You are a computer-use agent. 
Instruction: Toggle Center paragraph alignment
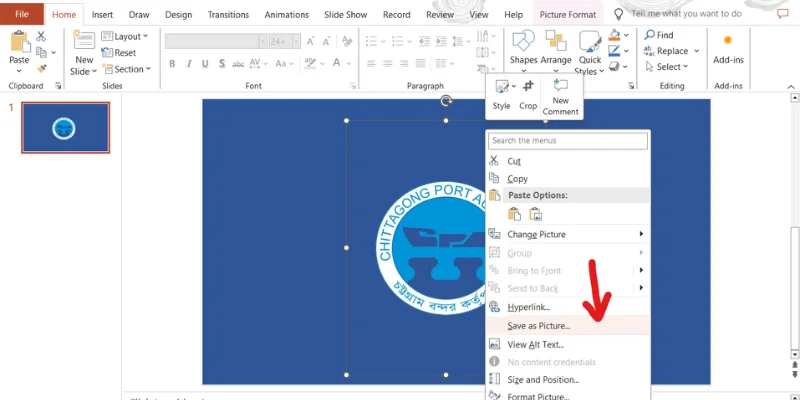pyautogui.click(x=388, y=64)
